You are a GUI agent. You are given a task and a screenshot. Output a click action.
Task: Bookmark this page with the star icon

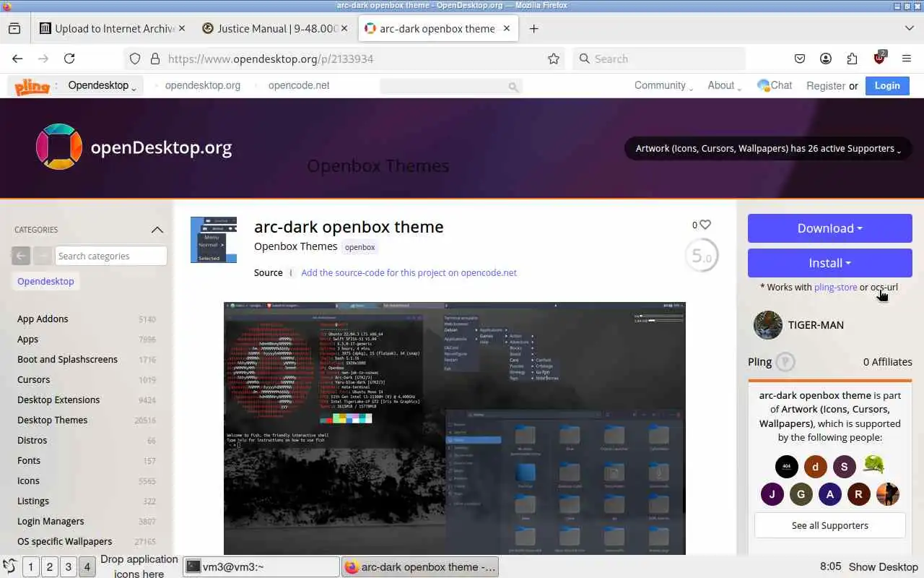[554, 59]
